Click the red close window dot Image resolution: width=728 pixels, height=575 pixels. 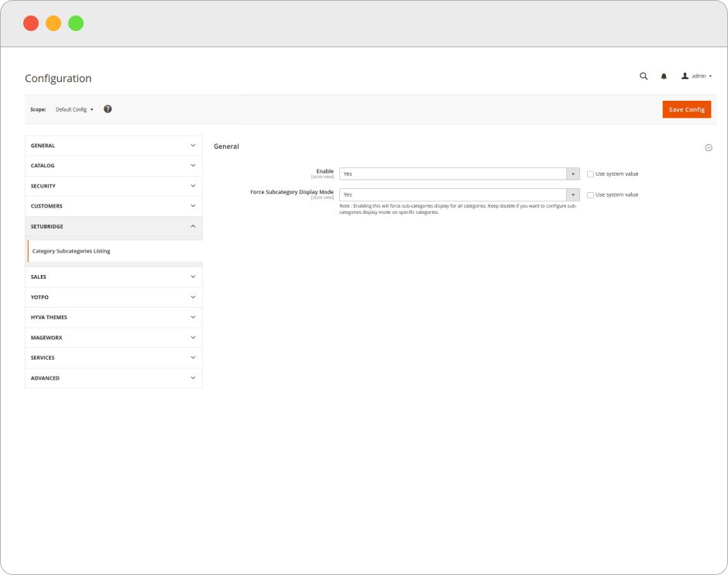pyautogui.click(x=31, y=23)
